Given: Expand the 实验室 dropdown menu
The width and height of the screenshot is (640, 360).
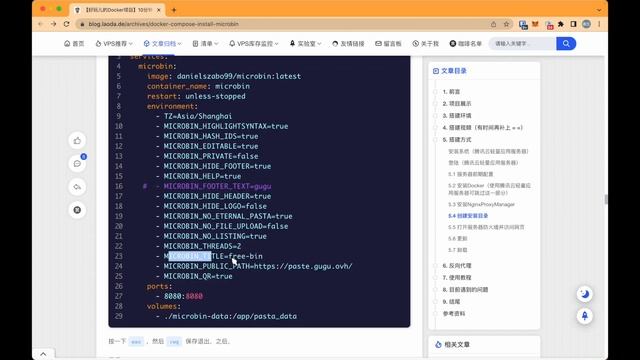Looking at the screenshot, I should pyautogui.click(x=305, y=44).
